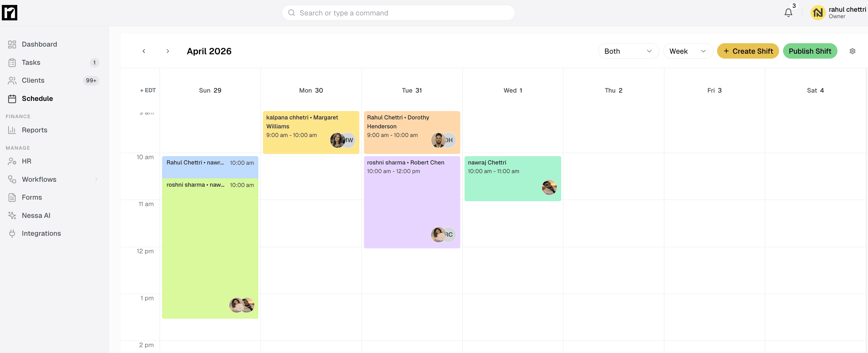Open the Dashboard panel

click(x=39, y=44)
